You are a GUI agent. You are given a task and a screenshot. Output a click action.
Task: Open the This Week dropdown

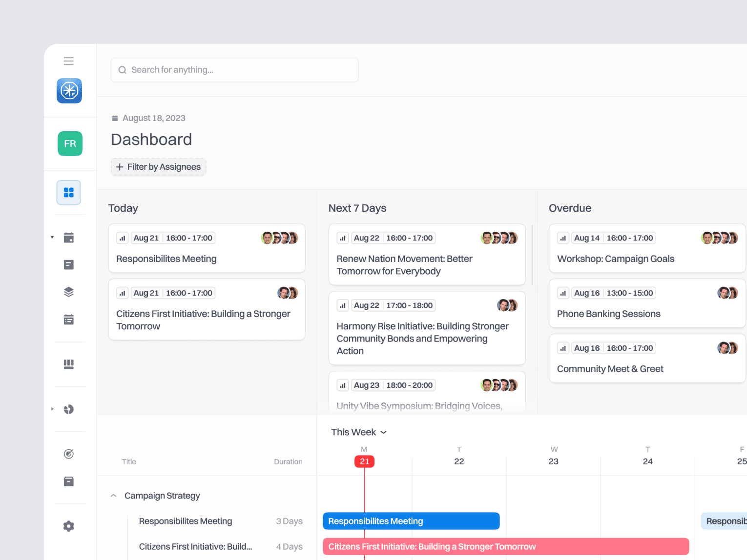point(359,432)
